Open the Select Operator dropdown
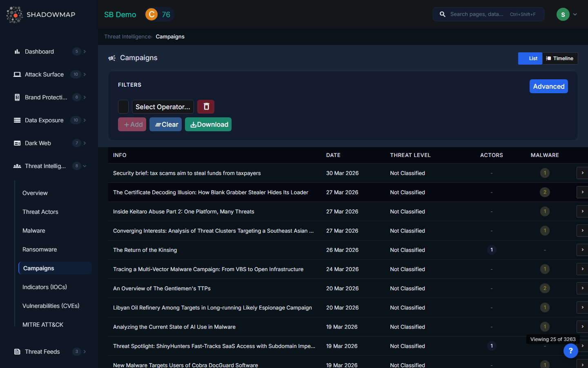This screenshot has height=368, width=588. pyautogui.click(x=163, y=107)
